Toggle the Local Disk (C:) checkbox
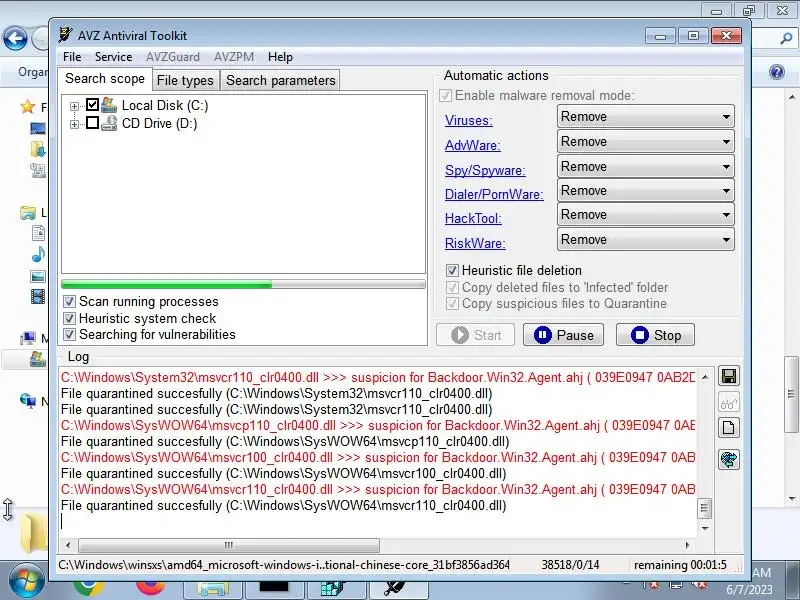The width and height of the screenshot is (800, 600). (x=92, y=105)
